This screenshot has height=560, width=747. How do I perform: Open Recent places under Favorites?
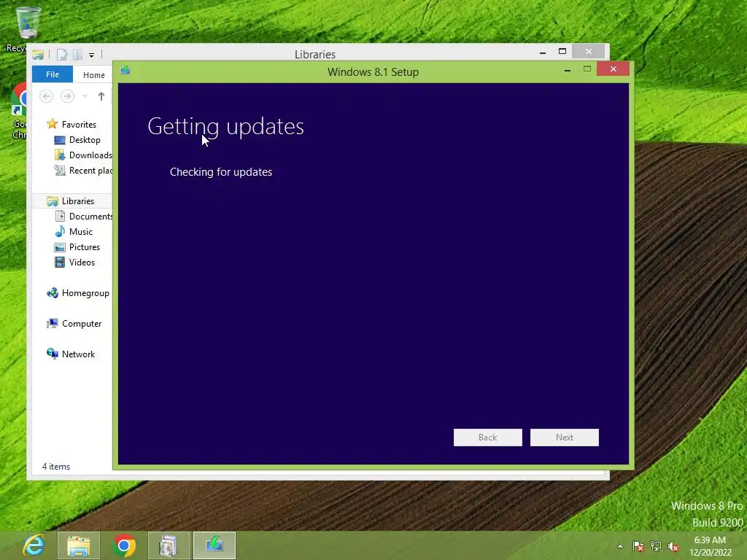click(83, 171)
